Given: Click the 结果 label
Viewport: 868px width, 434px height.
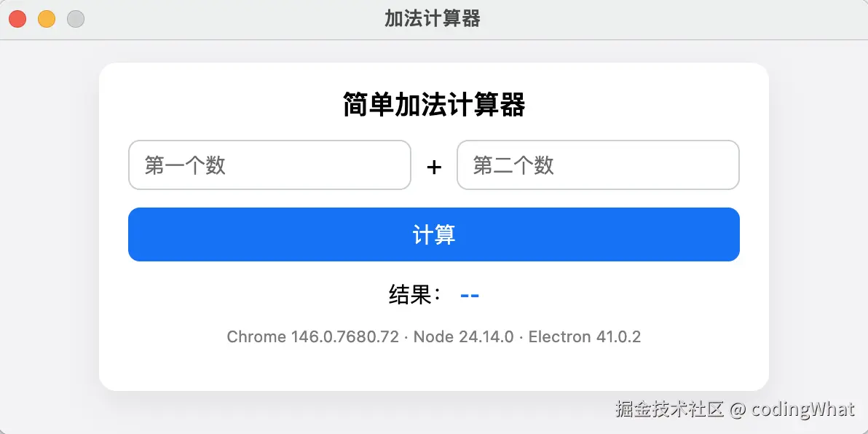Looking at the screenshot, I should [x=414, y=295].
